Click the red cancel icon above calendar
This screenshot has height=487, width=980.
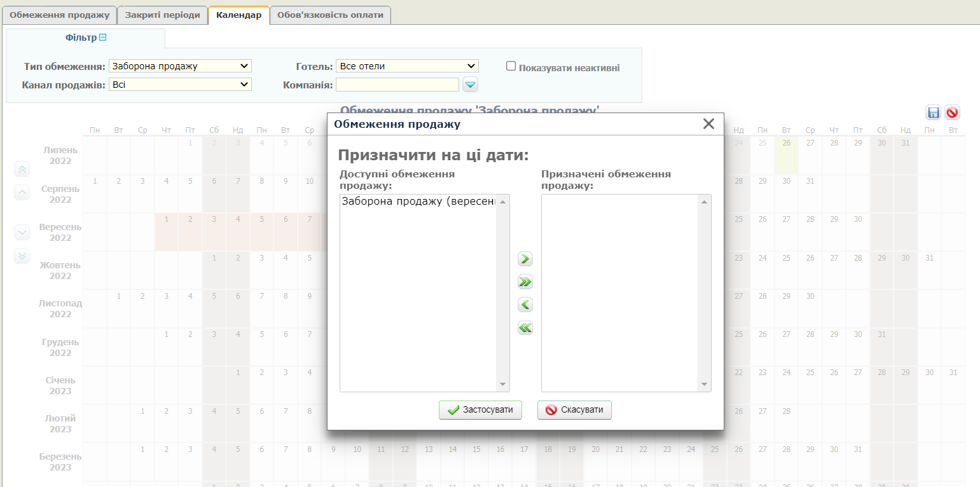(x=952, y=113)
